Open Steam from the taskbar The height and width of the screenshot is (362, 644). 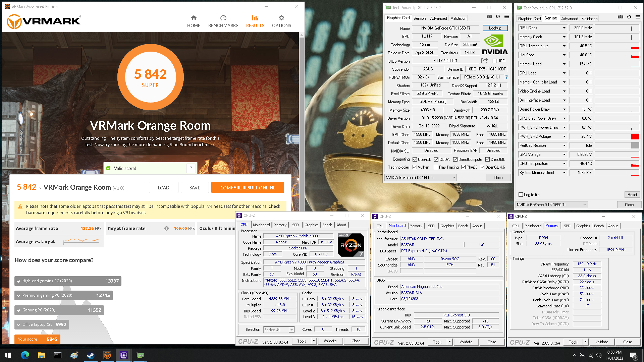[91, 355]
